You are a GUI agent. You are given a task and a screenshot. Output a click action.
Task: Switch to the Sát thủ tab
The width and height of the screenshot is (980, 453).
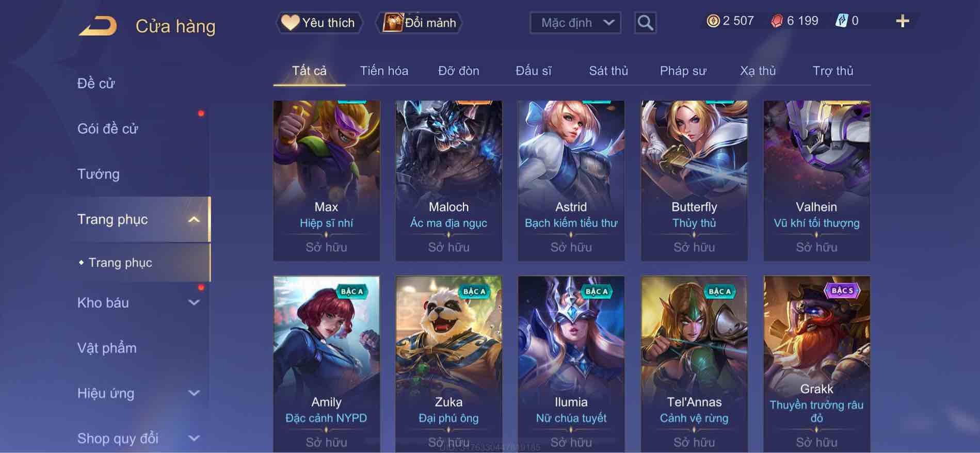coord(608,71)
